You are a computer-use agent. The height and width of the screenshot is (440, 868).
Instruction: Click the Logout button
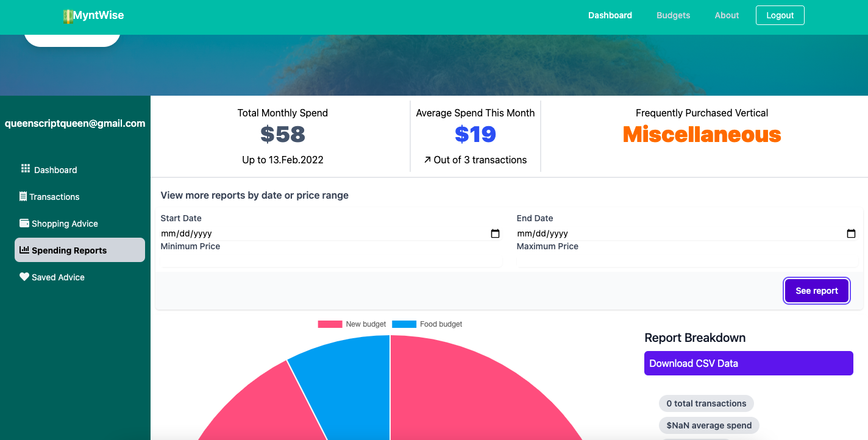780,15
